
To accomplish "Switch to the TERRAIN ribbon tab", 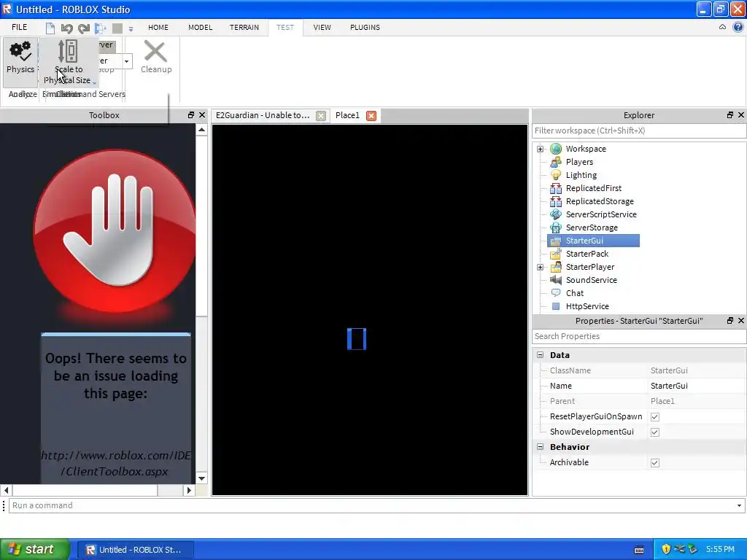I will (x=244, y=27).
